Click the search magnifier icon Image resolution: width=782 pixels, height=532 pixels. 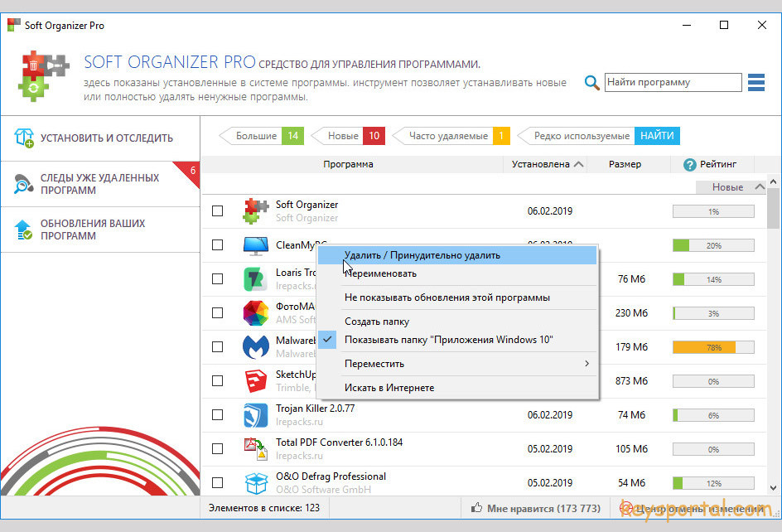(x=591, y=83)
